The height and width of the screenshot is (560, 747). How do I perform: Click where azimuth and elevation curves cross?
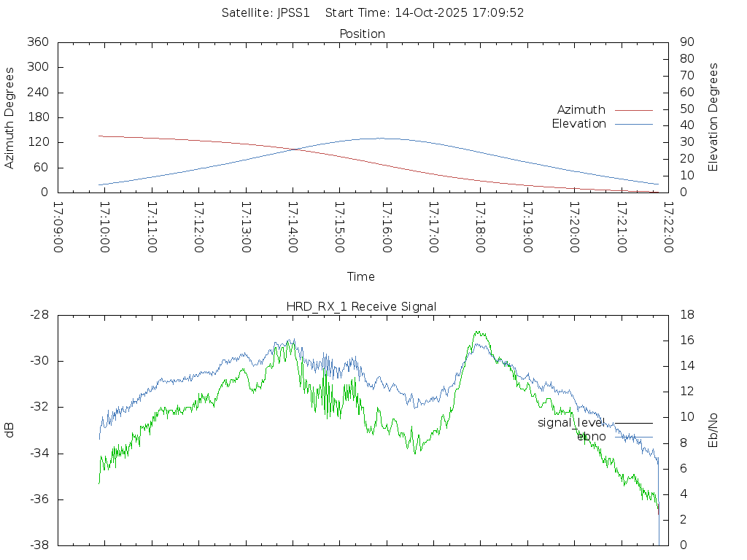click(294, 149)
